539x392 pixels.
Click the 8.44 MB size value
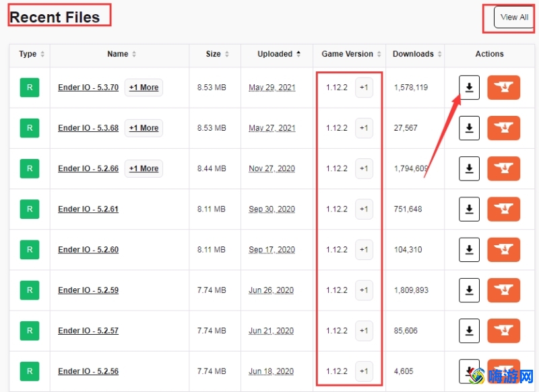point(212,168)
